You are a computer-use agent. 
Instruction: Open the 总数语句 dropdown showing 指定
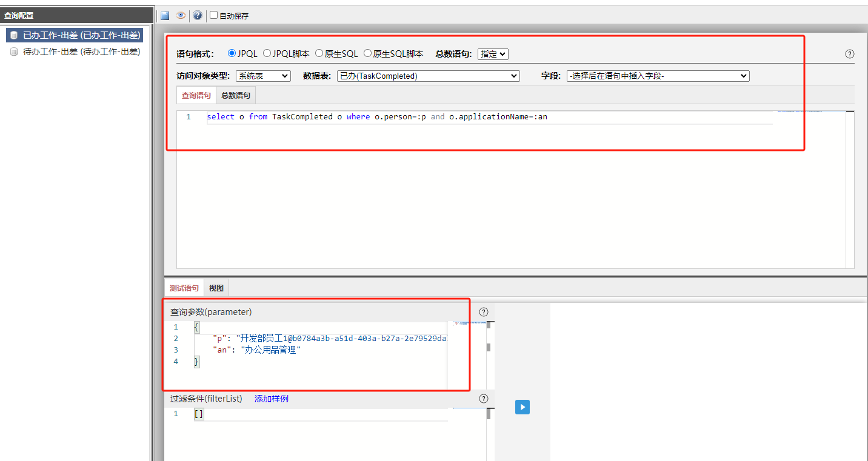493,54
